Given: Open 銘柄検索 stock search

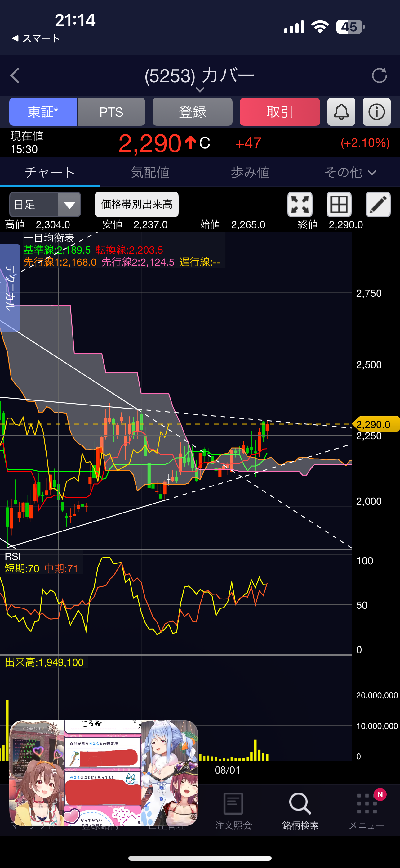Looking at the screenshot, I should (x=300, y=811).
